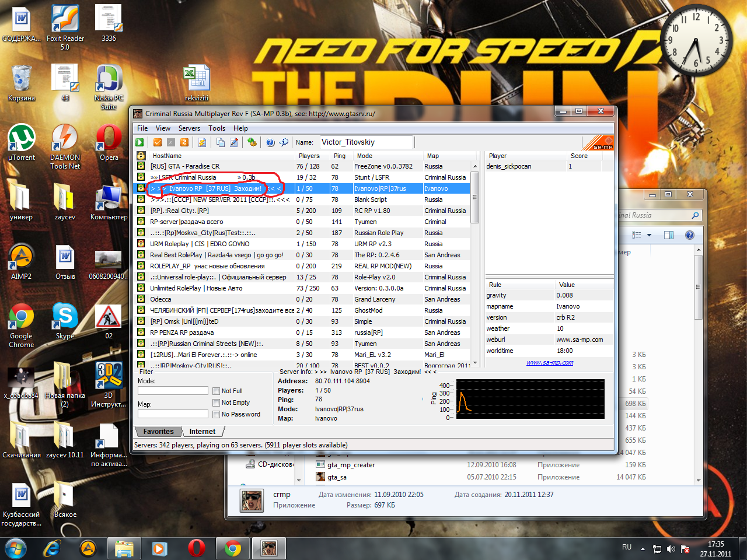
Task: Sort servers by HostName column header
Action: [221, 156]
